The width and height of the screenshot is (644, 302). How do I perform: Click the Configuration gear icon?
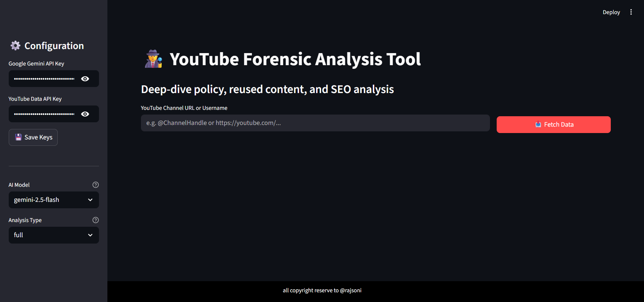15,46
